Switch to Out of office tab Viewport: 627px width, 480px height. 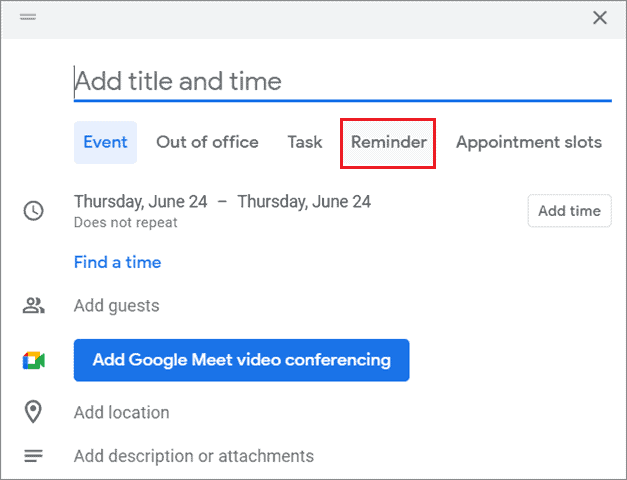click(207, 142)
